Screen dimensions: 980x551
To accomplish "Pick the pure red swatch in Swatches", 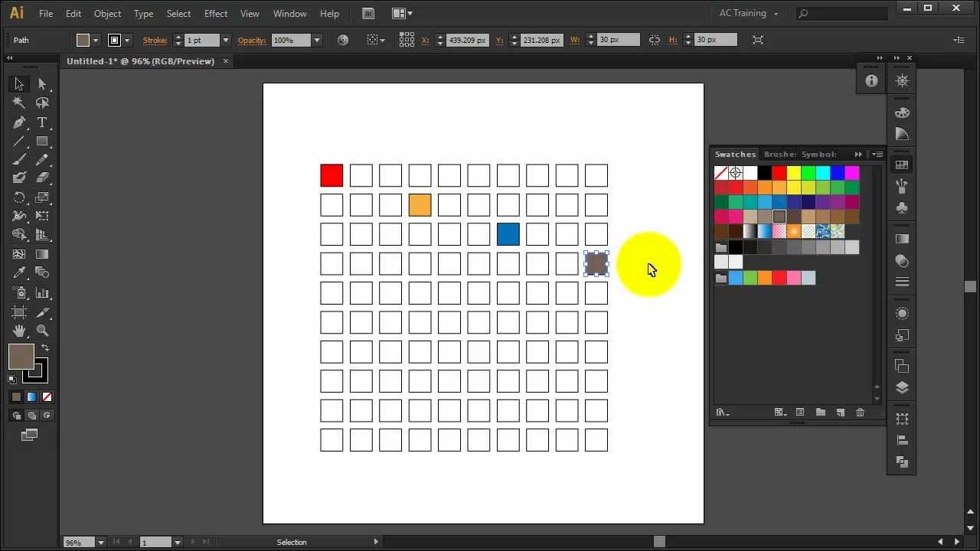I will pyautogui.click(x=779, y=173).
